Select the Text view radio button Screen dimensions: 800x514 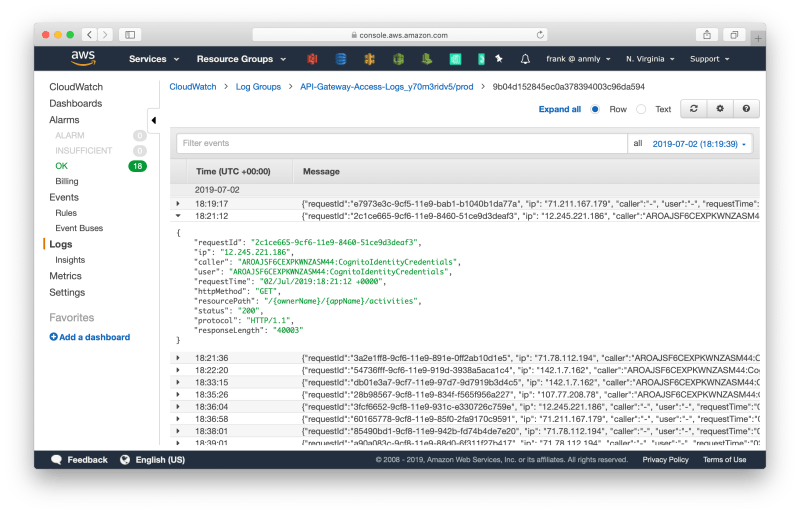(641, 109)
